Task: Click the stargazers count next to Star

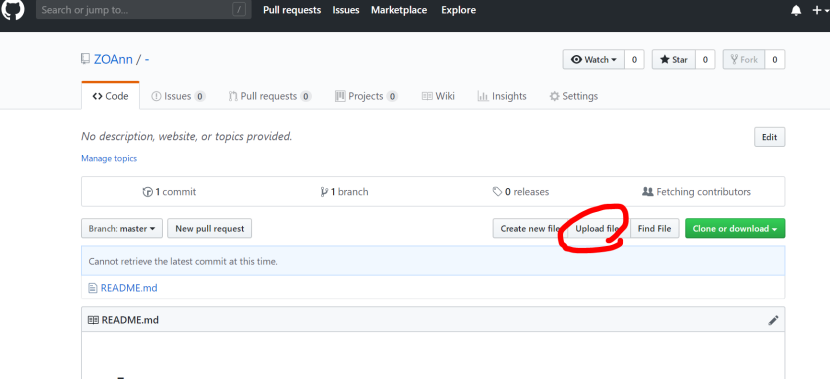Action: [x=705, y=60]
